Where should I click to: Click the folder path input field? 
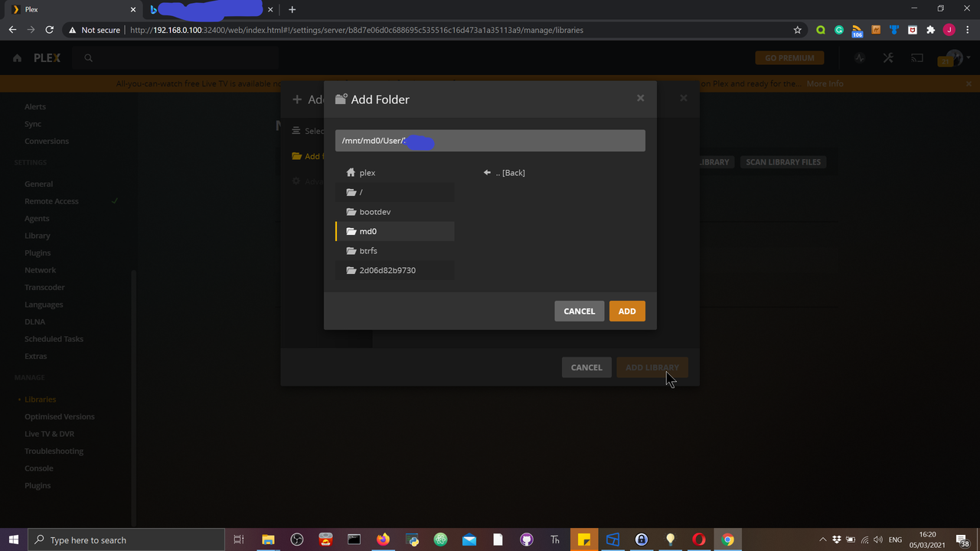(490, 141)
